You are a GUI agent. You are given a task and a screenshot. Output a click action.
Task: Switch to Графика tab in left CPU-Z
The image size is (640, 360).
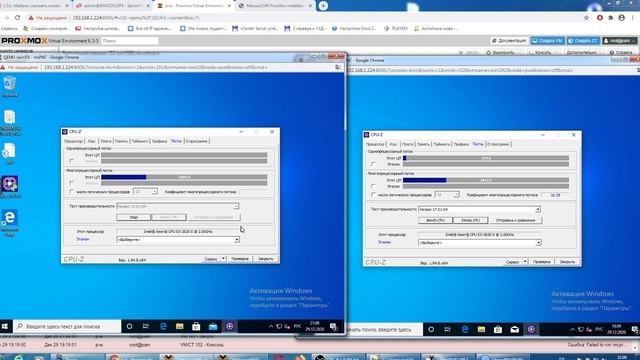159,141
